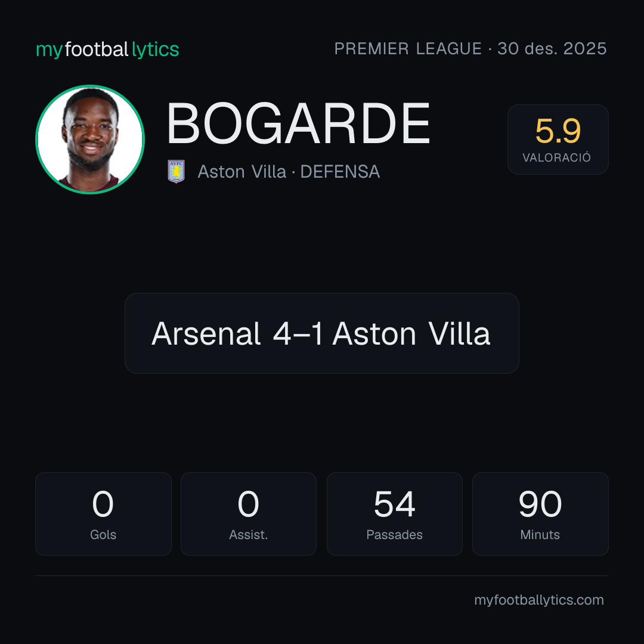Select the Arsenal 4–1 Aston Villa score card
This screenshot has height=644, width=644.
click(321, 333)
